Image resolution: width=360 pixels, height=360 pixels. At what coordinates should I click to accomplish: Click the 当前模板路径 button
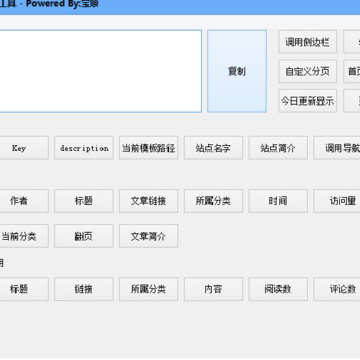(149, 148)
